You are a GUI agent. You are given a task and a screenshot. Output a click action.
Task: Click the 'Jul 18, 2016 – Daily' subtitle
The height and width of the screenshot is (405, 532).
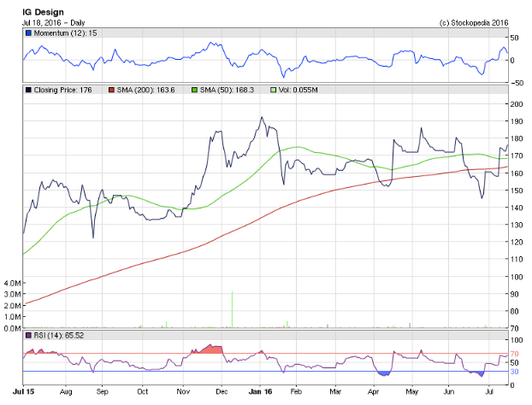point(53,23)
